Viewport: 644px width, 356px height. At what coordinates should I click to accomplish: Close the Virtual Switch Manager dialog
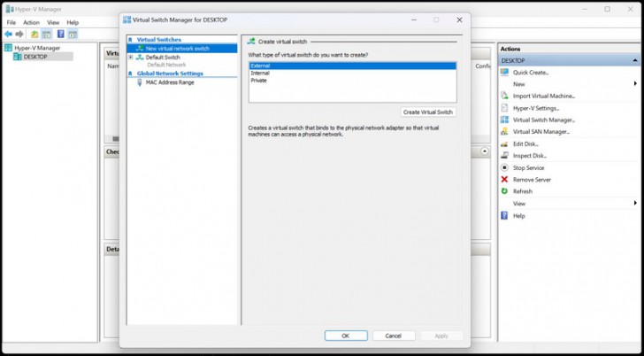[459, 19]
